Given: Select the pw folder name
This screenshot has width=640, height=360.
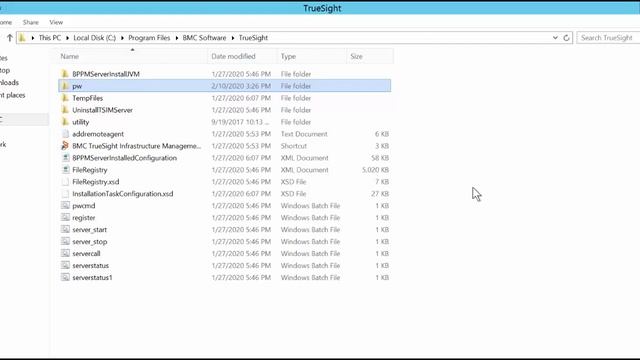Looking at the screenshot, I should (x=77, y=86).
